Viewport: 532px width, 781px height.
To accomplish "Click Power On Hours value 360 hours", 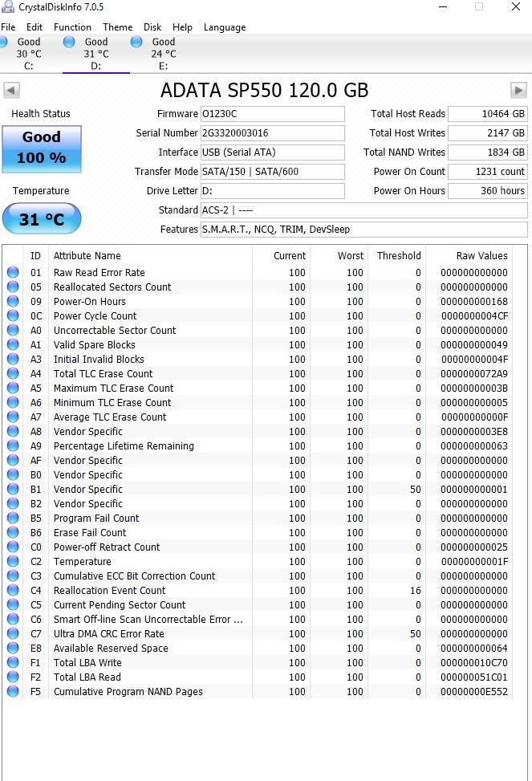I will (488, 191).
